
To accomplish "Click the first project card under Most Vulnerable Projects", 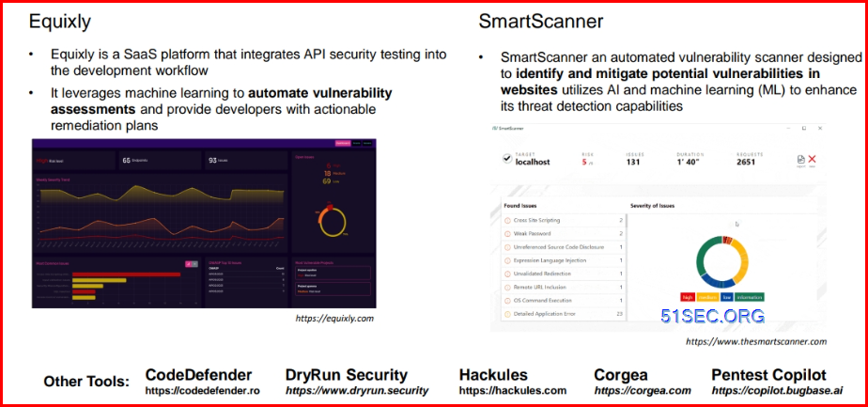I will point(333,273).
